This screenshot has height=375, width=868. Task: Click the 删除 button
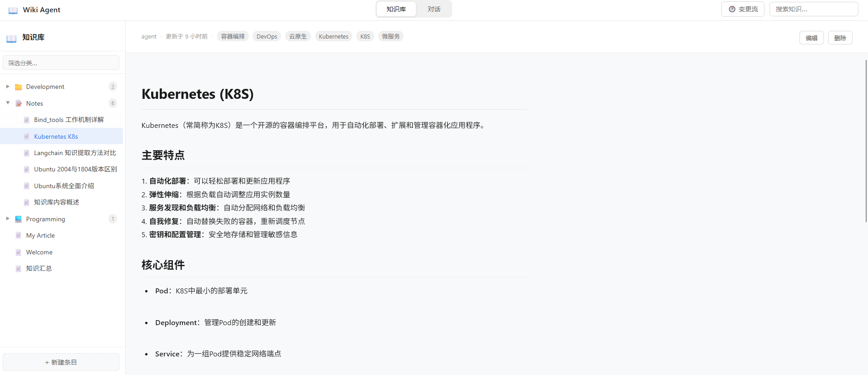[x=840, y=38]
